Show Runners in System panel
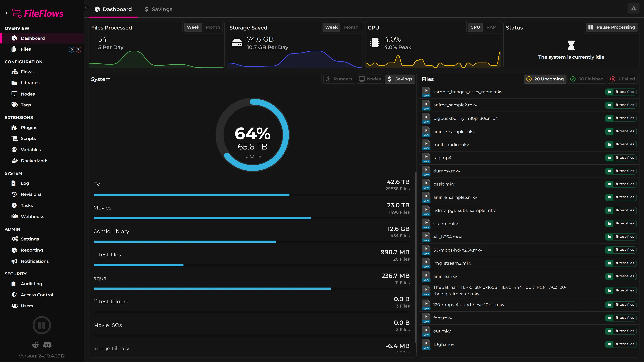This screenshot has height=362, width=644. 339,79
